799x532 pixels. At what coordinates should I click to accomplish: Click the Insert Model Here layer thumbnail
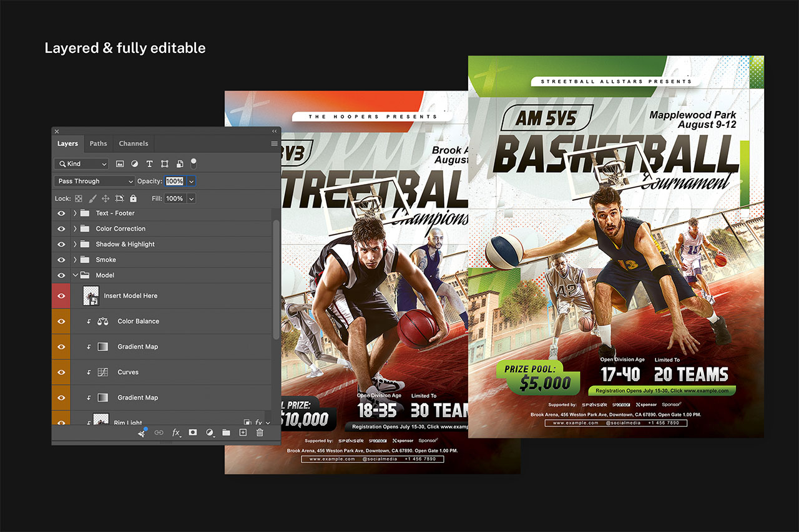click(91, 296)
